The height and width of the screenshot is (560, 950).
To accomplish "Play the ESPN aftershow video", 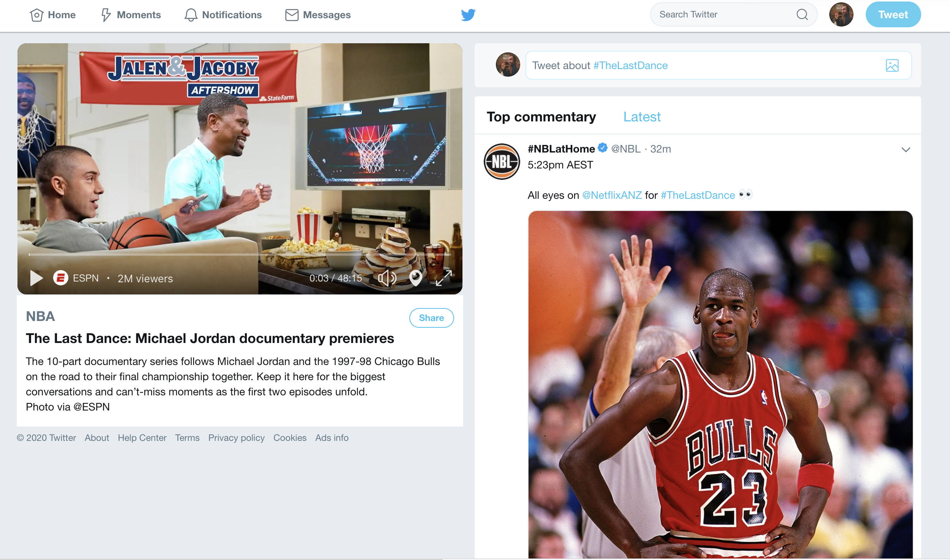I will point(36,278).
